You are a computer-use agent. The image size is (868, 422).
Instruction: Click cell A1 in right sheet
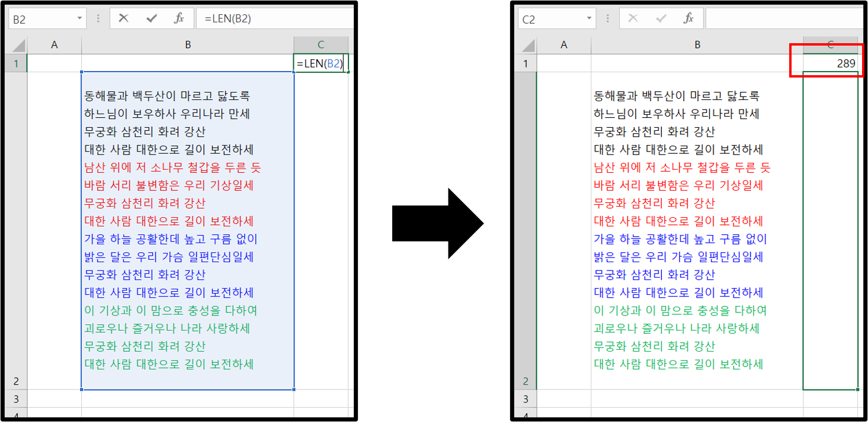[x=564, y=63]
